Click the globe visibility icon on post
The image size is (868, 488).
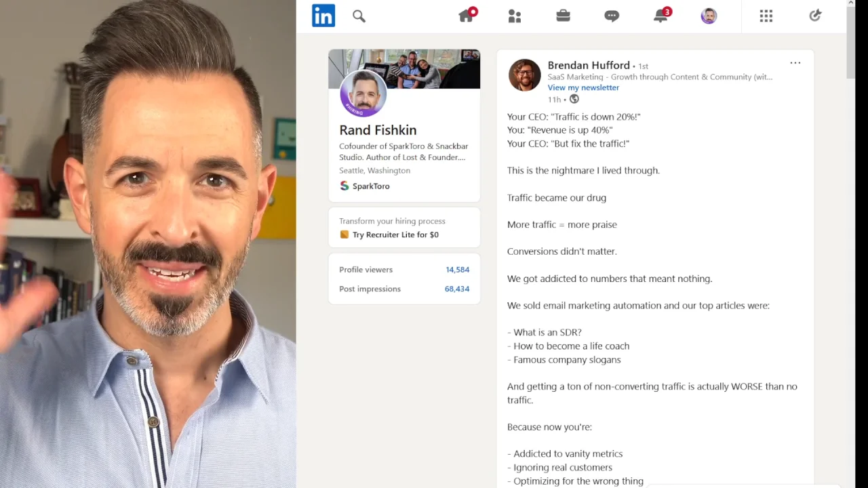(574, 99)
